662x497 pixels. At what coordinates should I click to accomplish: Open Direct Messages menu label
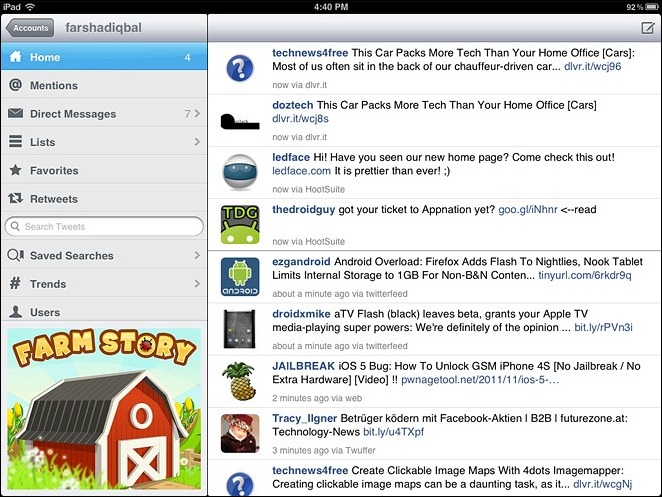[73, 114]
